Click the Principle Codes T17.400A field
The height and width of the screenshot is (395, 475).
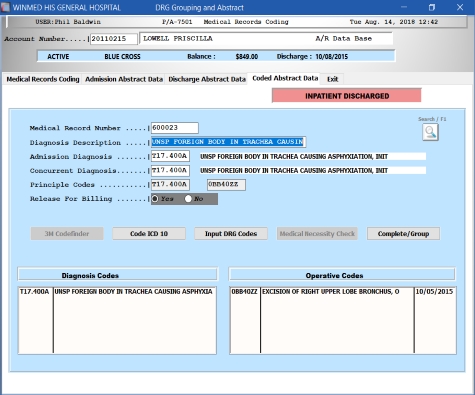click(170, 184)
